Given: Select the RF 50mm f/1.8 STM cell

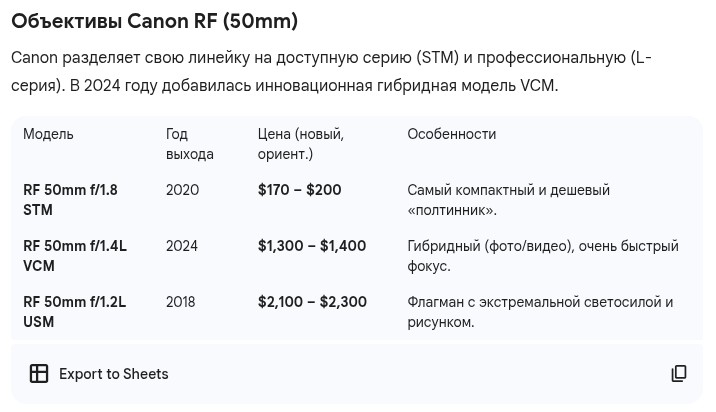Looking at the screenshot, I should coord(70,200).
